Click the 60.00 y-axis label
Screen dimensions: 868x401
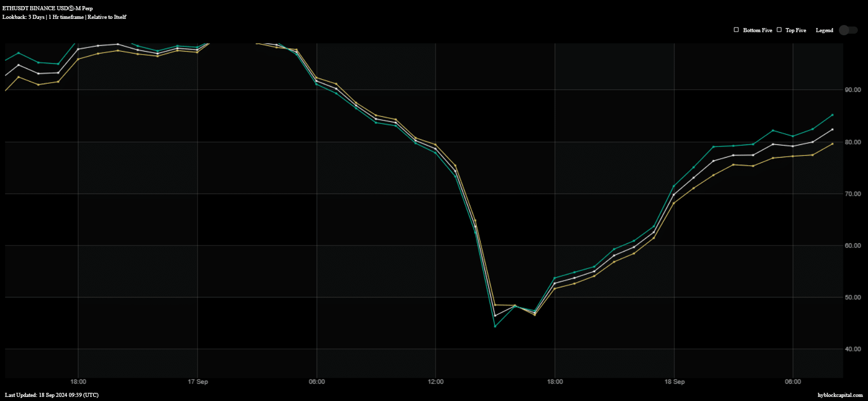click(853, 245)
